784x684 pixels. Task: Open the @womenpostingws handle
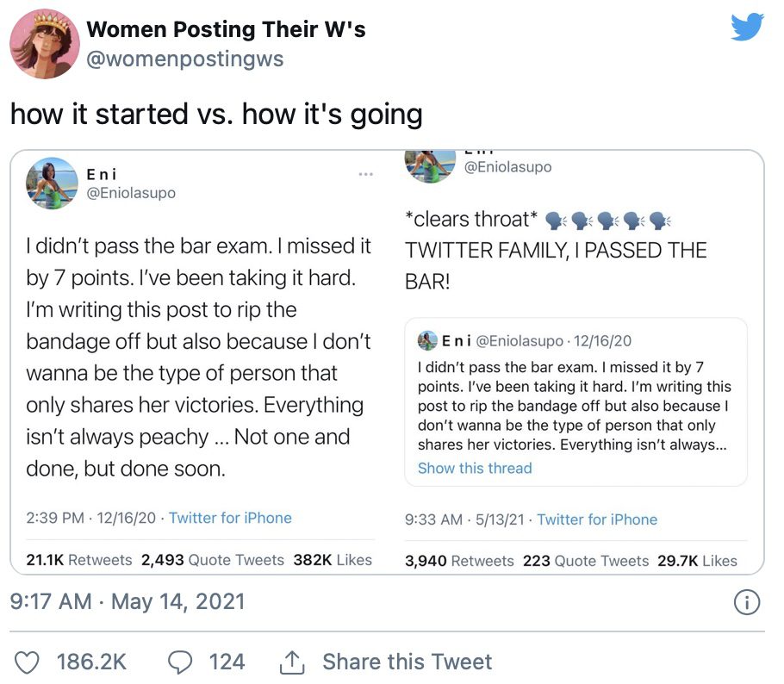185,59
